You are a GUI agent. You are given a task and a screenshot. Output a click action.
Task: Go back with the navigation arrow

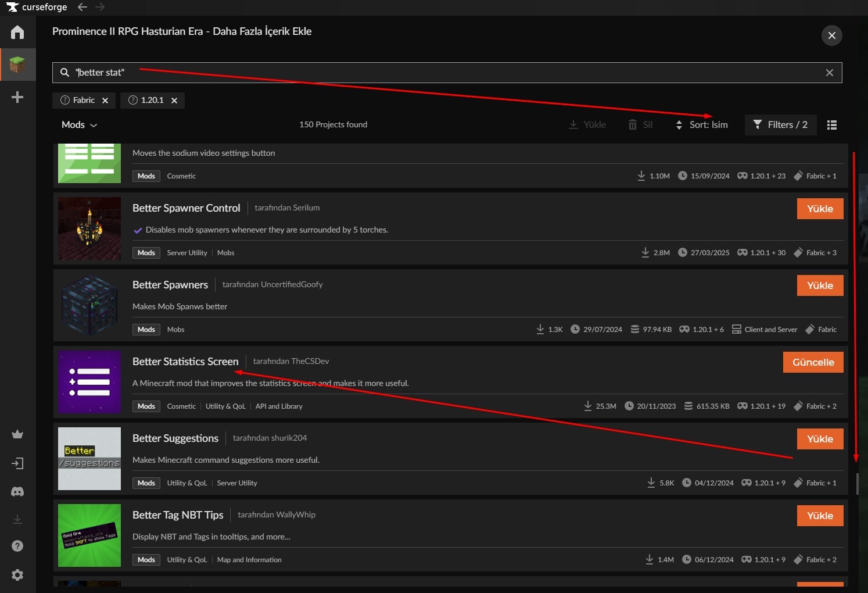coord(83,7)
